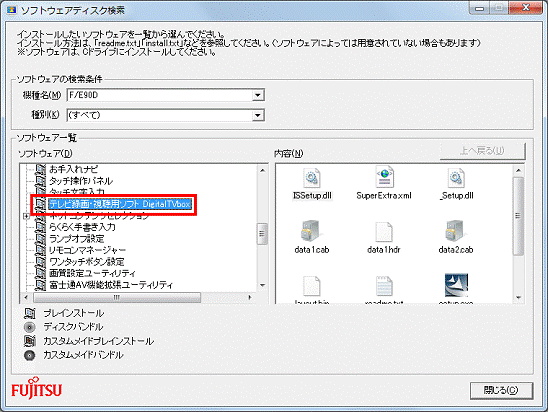Select タッチ操作パネル in software tree
This screenshot has width=548, height=412.
[x=81, y=181]
